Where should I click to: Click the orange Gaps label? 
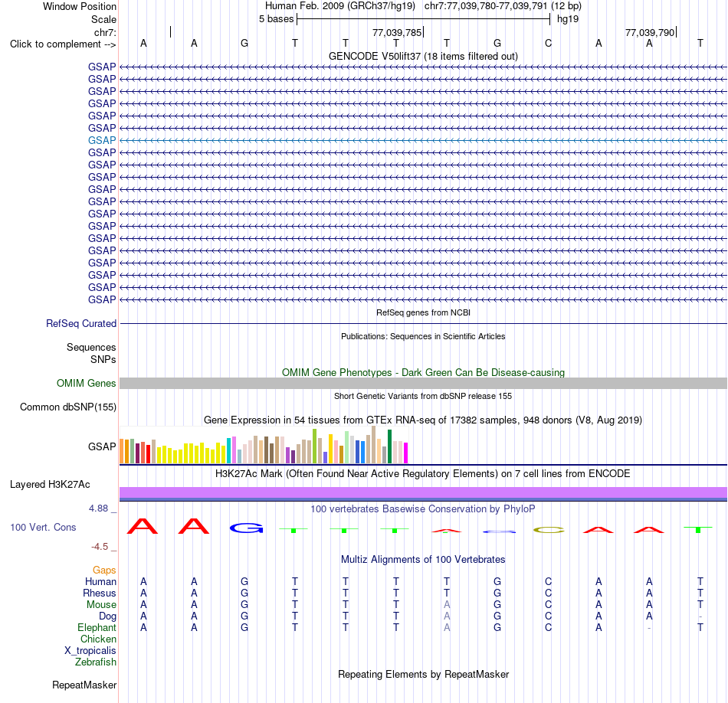pyautogui.click(x=104, y=571)
